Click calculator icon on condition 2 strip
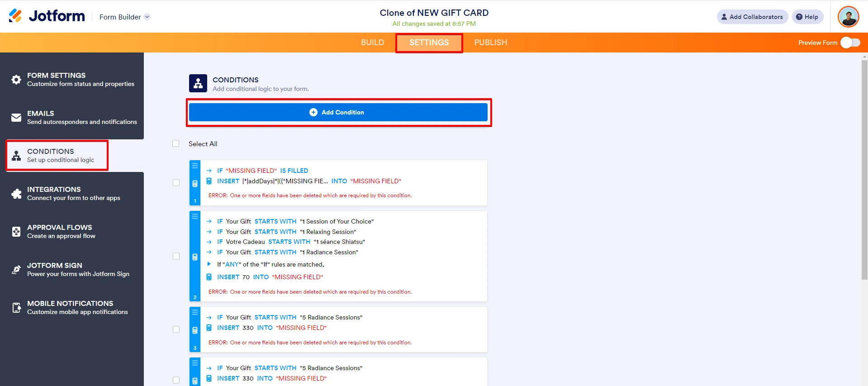This screenshot has height=386, width=868. point(195,257)
